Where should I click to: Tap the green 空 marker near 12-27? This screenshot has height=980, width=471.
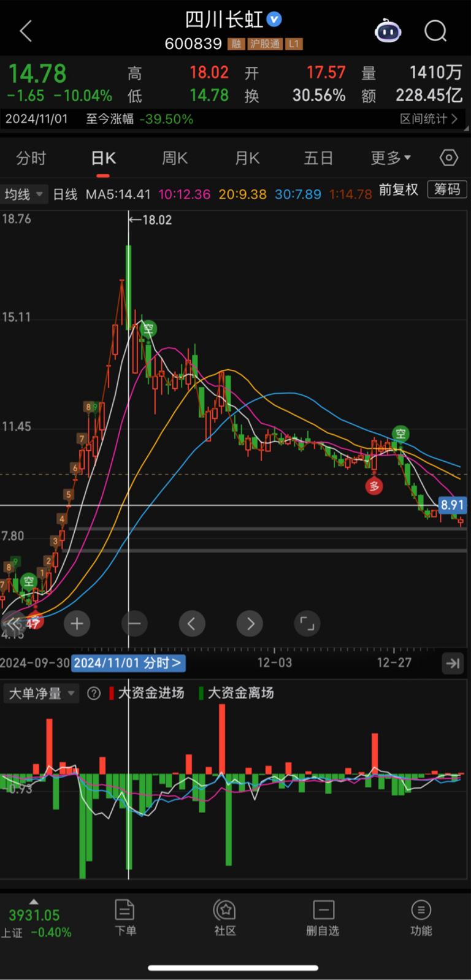point(400,434)
